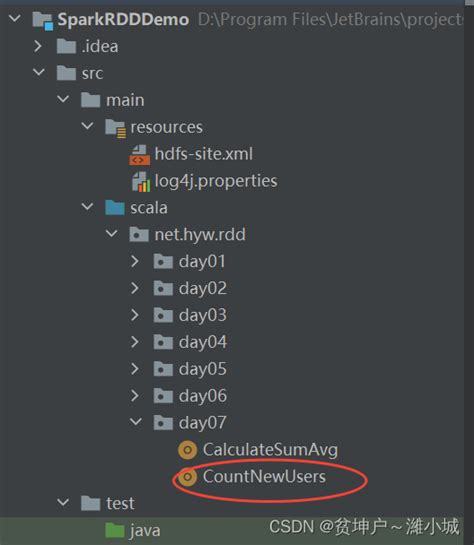Click the circled CountNewUsers object icon

(187, 477)
